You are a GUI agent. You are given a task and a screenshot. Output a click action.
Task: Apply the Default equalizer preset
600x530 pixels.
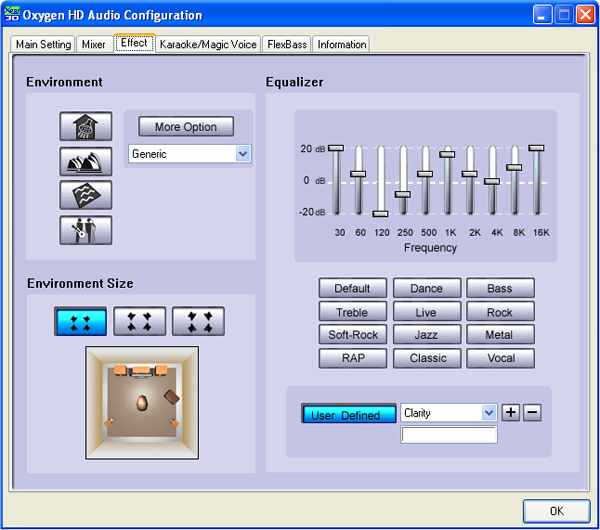352,288
